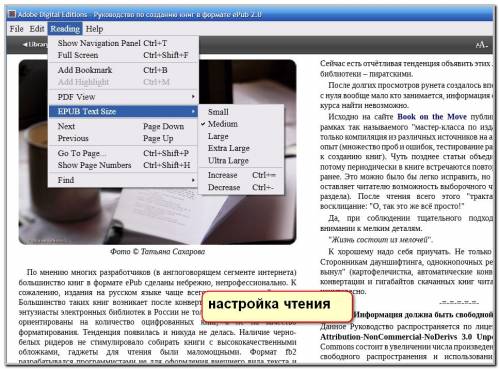Screen dimensions: 499x369
Task: Set text size to Extra Large
Action: click(x=241, y=148)
